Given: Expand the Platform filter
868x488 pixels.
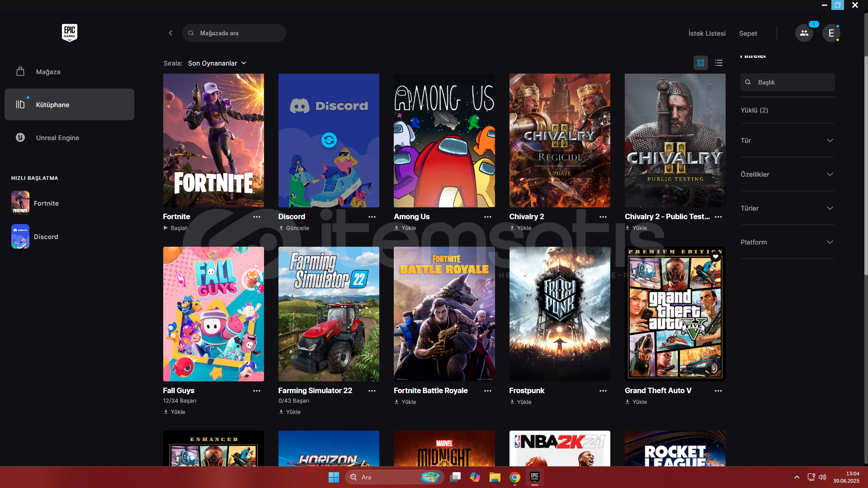Looking at the screenshot, I should coord(787,242).
